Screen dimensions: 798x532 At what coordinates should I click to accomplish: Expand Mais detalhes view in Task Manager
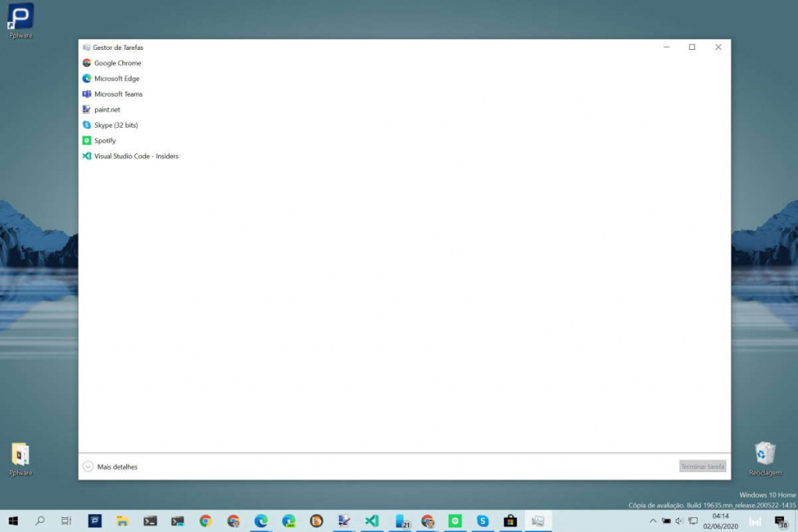[x=88, y=466]
